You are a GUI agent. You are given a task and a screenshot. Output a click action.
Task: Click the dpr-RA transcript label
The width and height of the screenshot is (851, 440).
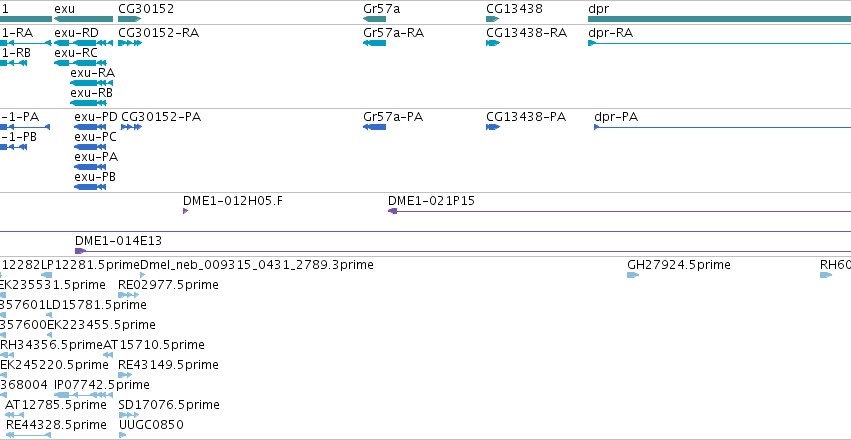click(611, 33)
